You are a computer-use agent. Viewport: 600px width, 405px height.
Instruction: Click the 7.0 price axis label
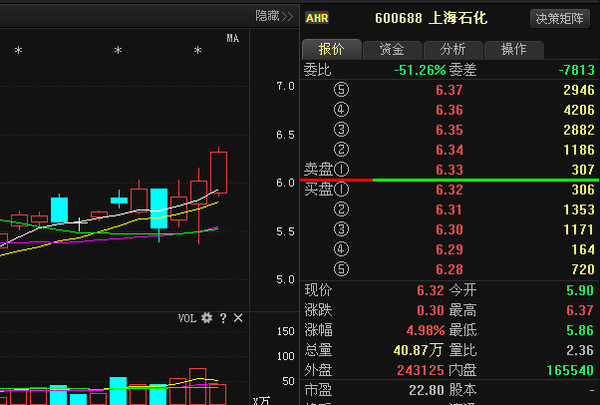tap(285, 87)
